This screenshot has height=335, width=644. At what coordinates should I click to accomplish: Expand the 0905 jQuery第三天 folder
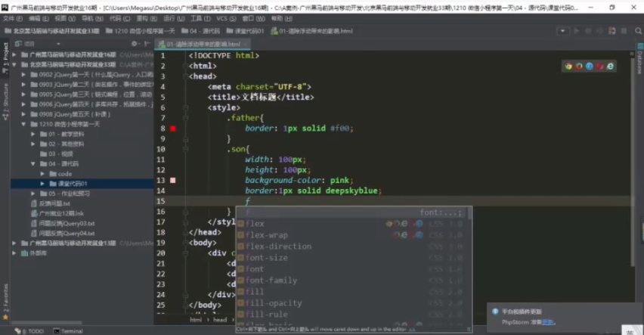(24, 94)
